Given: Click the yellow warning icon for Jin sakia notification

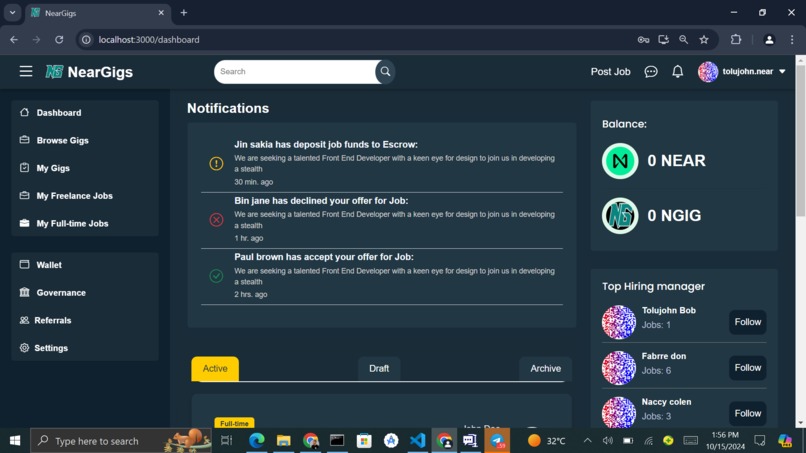Looking at the screenshot, I should [x=216, y=164].
